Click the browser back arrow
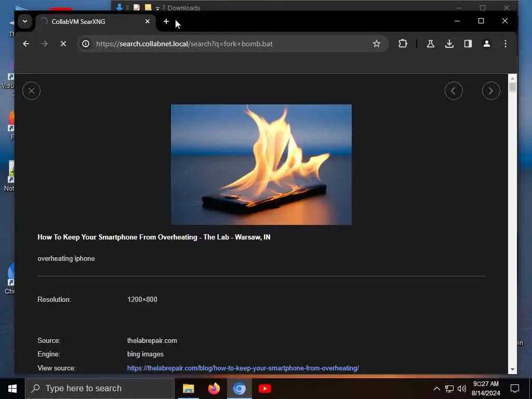 tap(26, 44)
